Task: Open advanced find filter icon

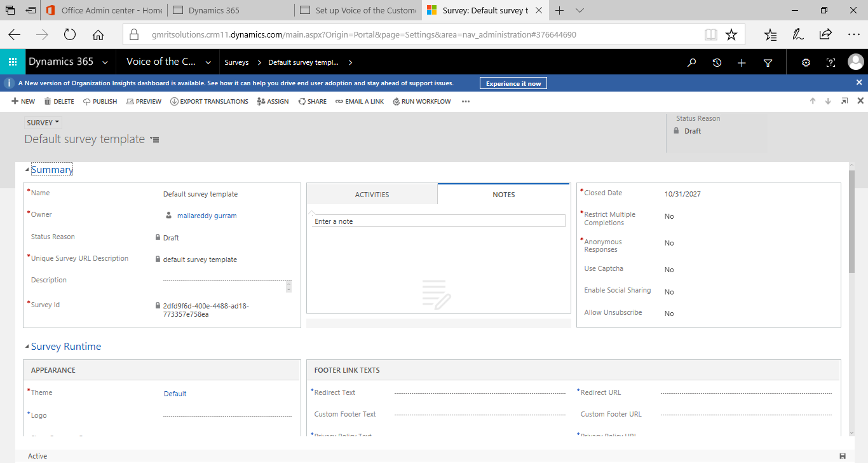Action: 768,62
